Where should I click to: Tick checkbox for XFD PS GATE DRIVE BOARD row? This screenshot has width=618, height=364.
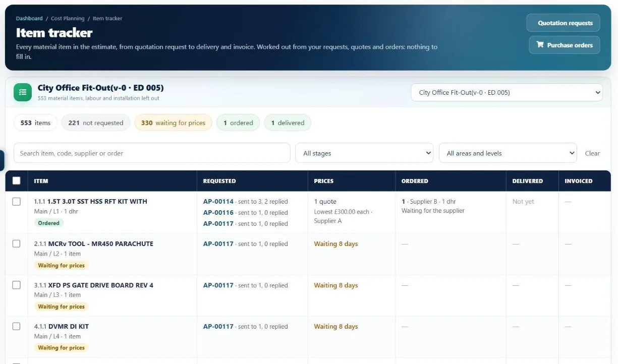tap(17, 285)
